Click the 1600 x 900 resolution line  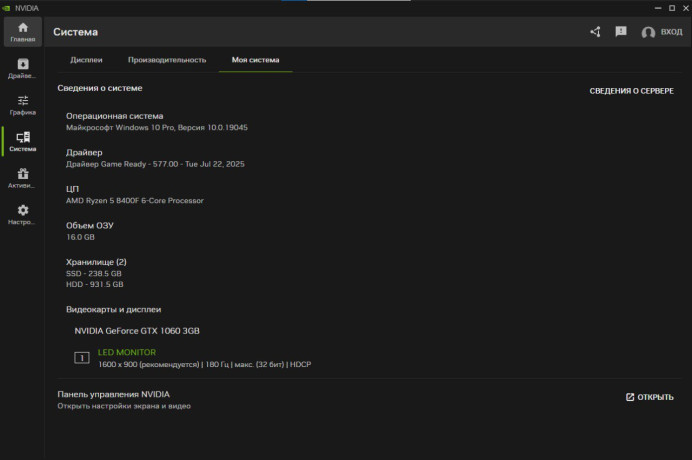204,365
